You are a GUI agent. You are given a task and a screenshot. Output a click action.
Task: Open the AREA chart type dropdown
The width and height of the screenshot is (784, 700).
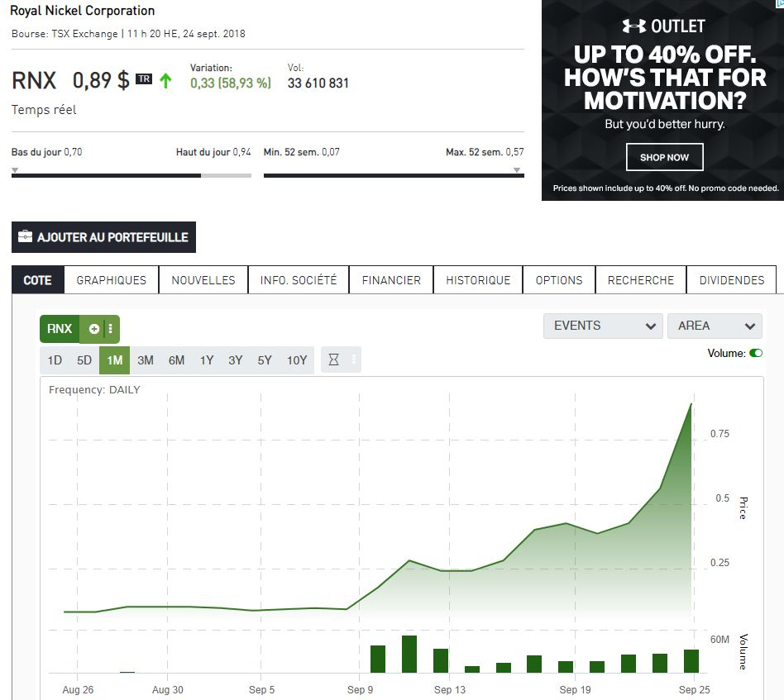(715, 326)
